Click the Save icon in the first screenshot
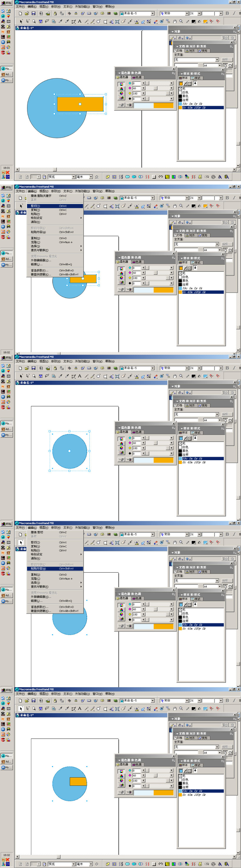The image size is (241, 868). pyautogui.click(x=33, y=14)
